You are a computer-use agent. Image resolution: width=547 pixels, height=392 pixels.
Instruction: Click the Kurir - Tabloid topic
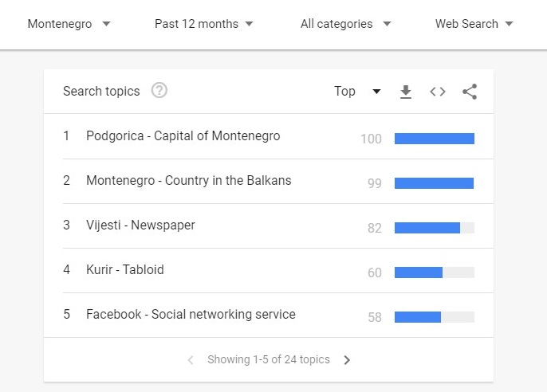124,270
